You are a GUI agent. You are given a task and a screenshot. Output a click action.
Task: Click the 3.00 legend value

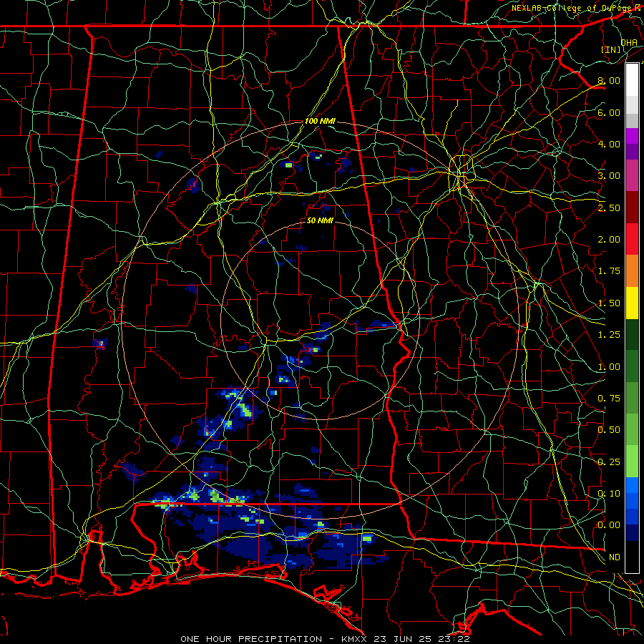tap(609, 176)
